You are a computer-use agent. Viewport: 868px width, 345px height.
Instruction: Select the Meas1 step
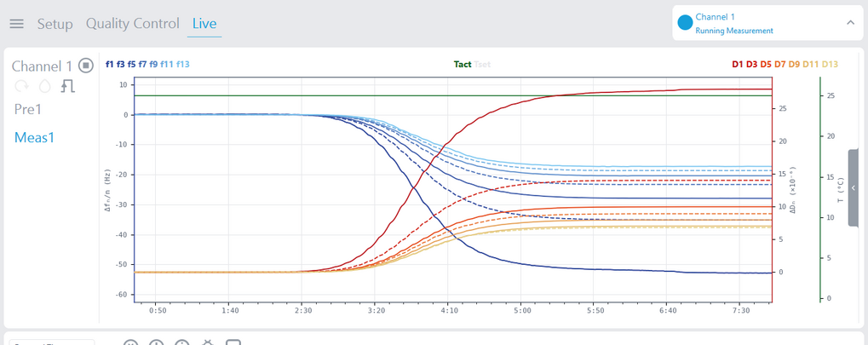click(x=34, y=137)
